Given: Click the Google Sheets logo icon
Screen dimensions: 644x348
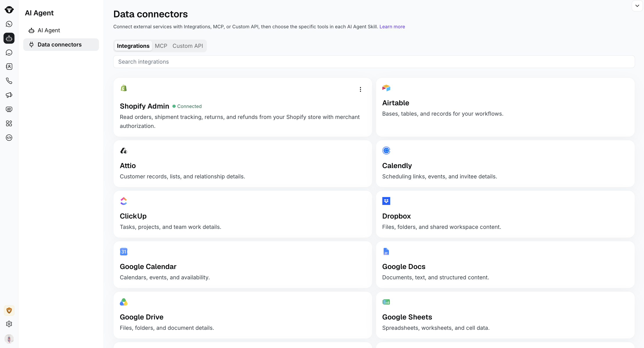Looking at the screenshot, I should tap(386, 302).
